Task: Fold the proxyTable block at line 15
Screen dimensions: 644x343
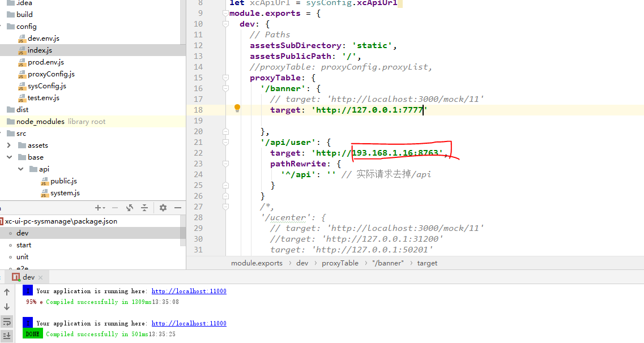Action: 225,78
